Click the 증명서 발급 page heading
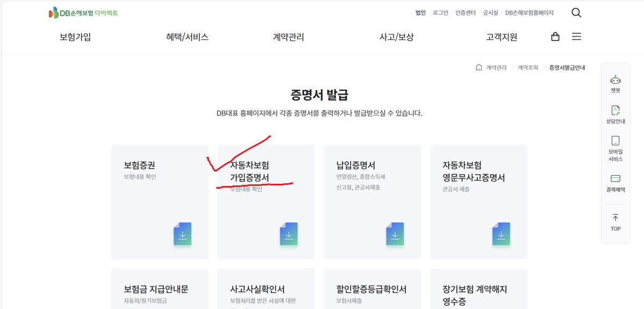This screenshot has width=644, height=309. point(319,95)
